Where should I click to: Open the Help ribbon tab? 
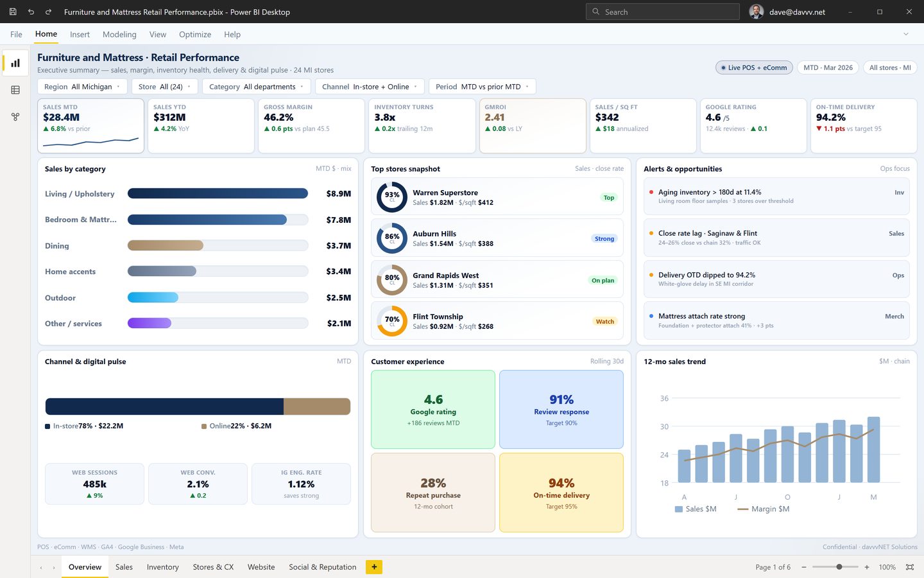(x=232, y=35)
